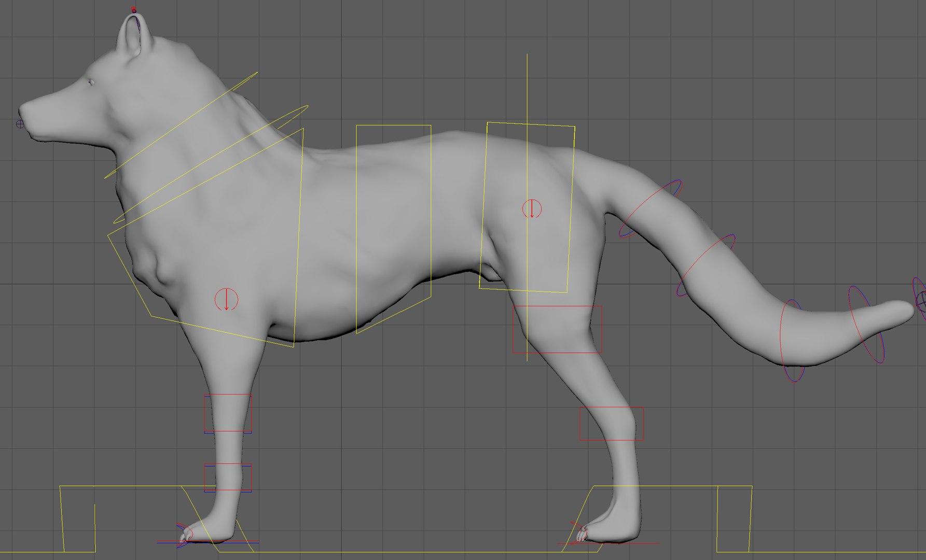The height and width of the screenshot is (560, 926).
Task: Select the fourth ring control near the tail end
Action: [x=866, y=324]
